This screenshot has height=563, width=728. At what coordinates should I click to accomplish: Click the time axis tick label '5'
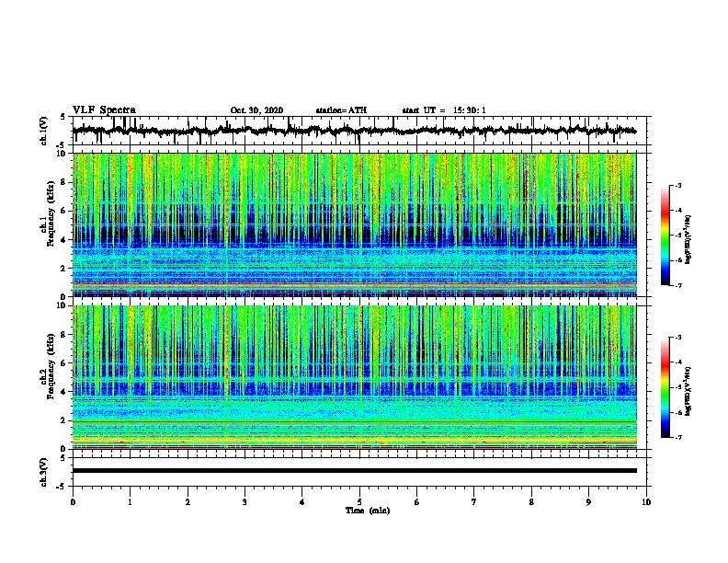pyautogui.click(x=359, y=502)
